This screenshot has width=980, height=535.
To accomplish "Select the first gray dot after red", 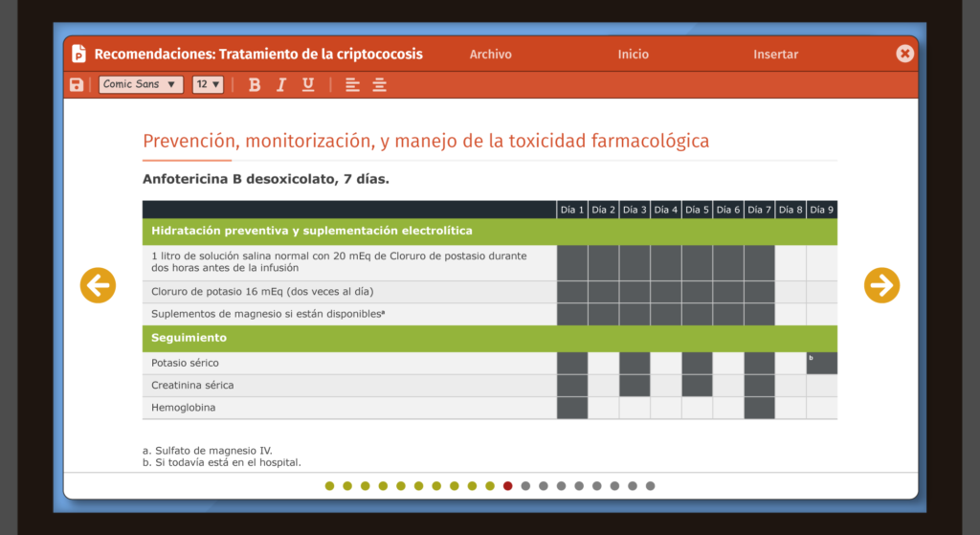I will [x=525, y=485].
